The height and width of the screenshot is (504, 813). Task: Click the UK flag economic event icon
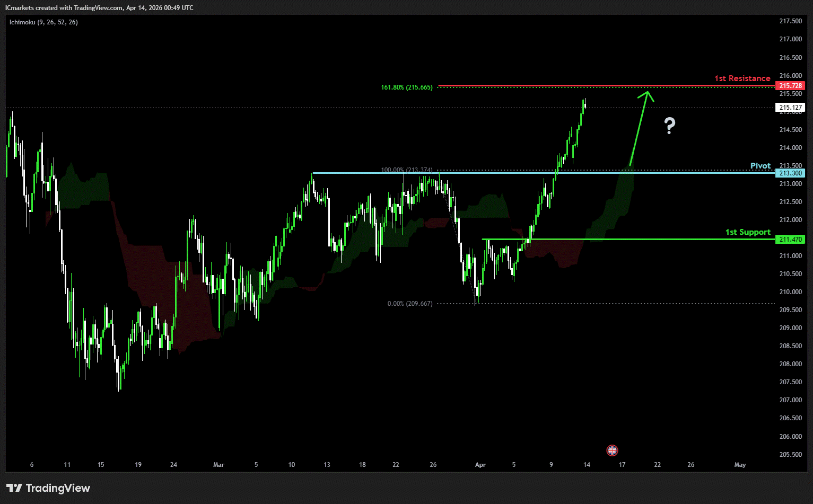pyautogui.click(x=612, y=450)
